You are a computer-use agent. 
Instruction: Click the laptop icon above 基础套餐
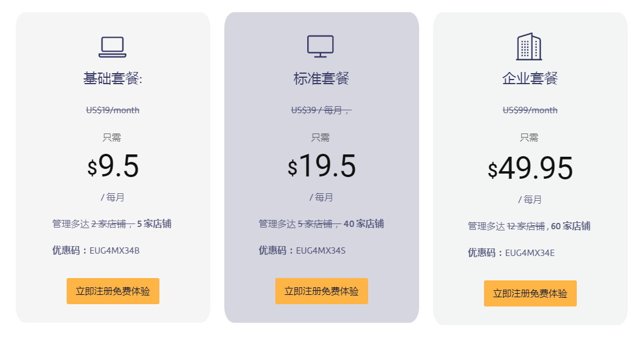tap(112, 47)
